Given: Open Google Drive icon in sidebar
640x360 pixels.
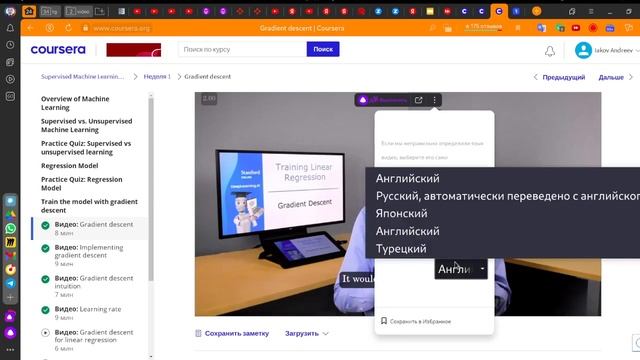Looking at the screenshot, I should (11, 215).
